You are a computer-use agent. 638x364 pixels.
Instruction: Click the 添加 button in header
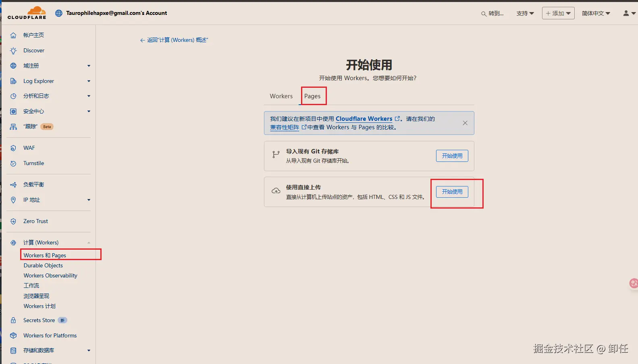point(558,13)
